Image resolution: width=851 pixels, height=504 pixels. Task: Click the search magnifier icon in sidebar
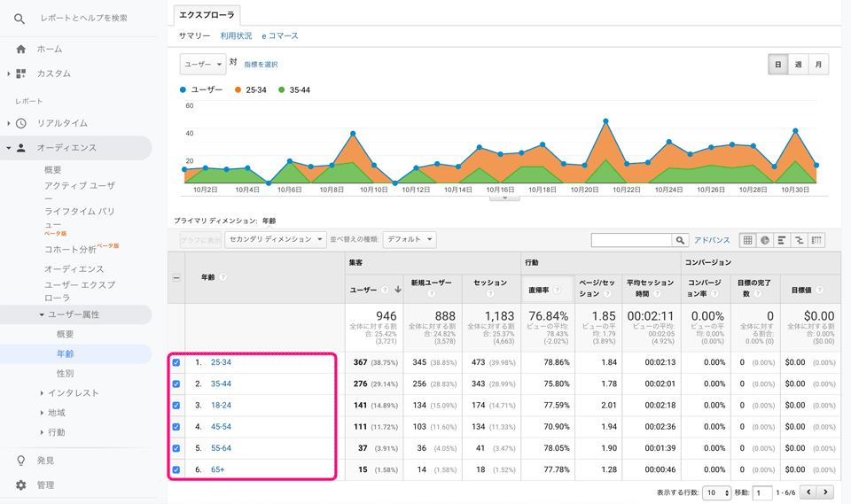(x=20, y=19)
